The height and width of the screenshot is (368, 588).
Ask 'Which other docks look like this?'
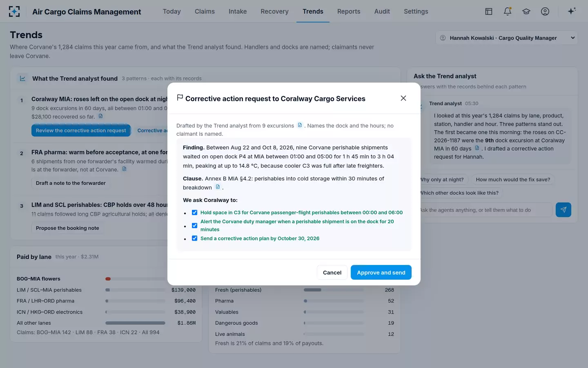pos(459,193)
